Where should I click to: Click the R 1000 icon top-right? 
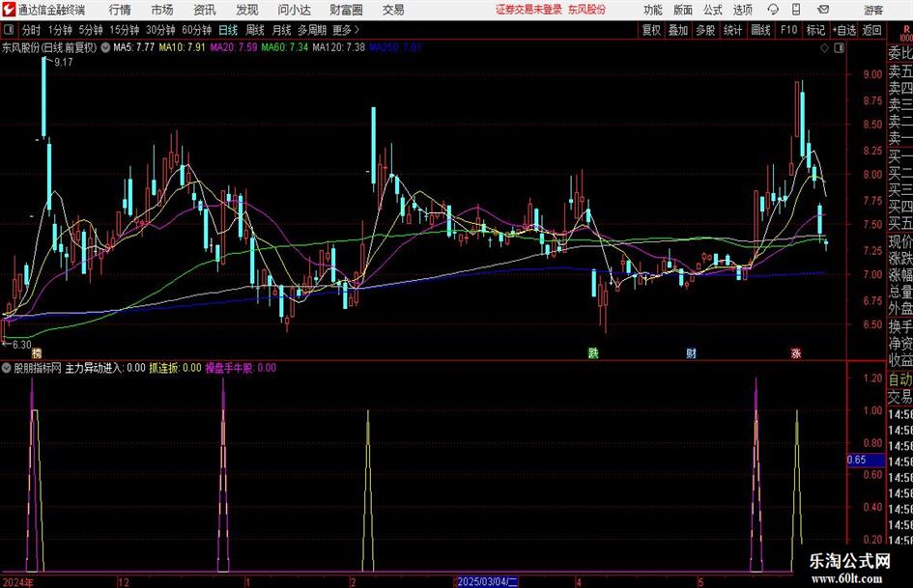coord(906,33)
